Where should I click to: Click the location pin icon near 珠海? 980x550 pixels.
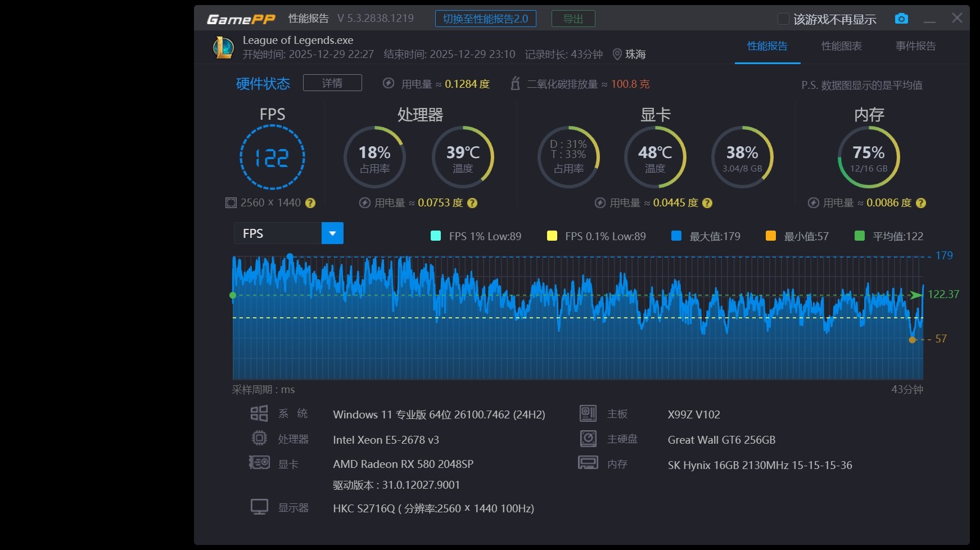(617, 54)
